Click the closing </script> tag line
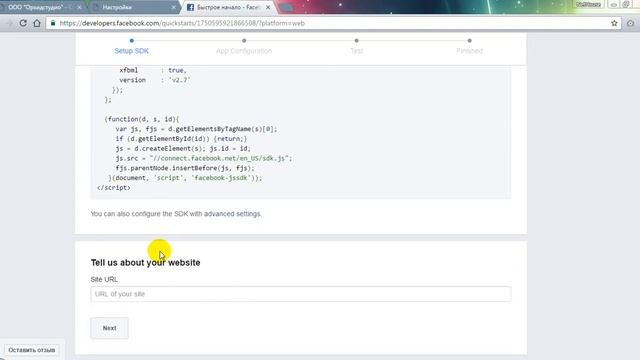The height and width of the screenshot is (360, 640). click(x=114, y=188)
